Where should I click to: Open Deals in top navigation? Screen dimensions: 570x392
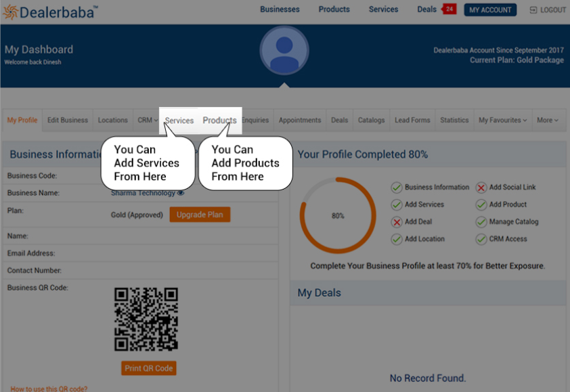click(426, 9)
